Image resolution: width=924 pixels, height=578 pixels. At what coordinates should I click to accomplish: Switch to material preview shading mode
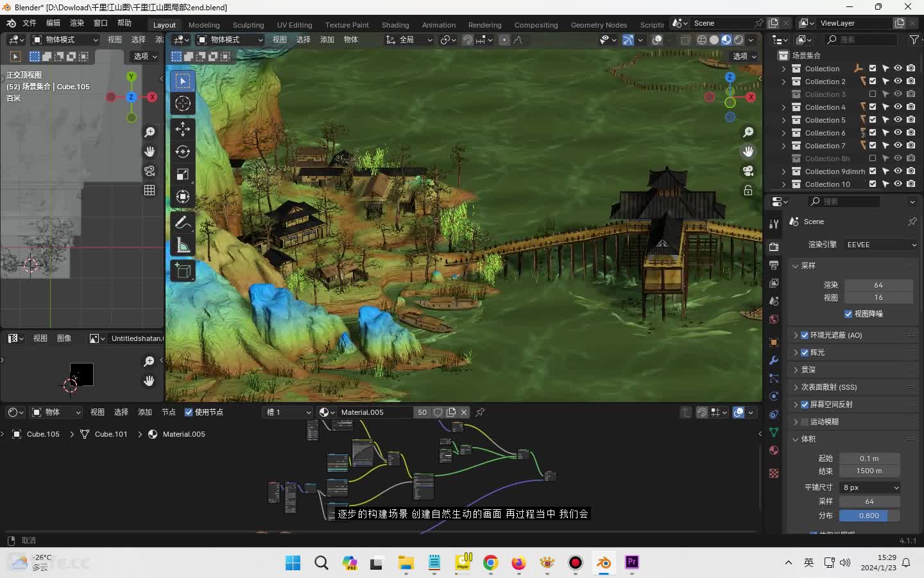[726, 40]
